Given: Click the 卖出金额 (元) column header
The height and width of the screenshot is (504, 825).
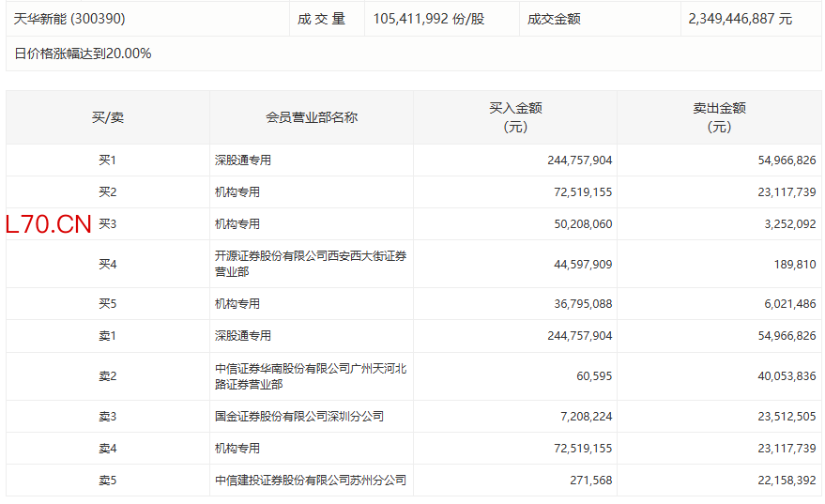Looking at the screenshot, I should (719, 117).
